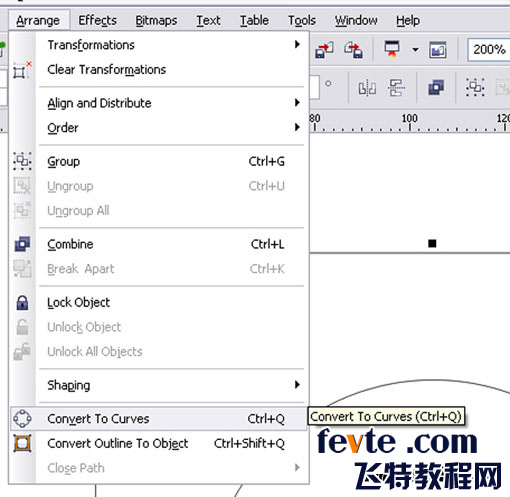The width and height of the screenshot is (510, 497).
Task: Open the Effects menu
Action: pyautogui.click(x=97, y=21)
